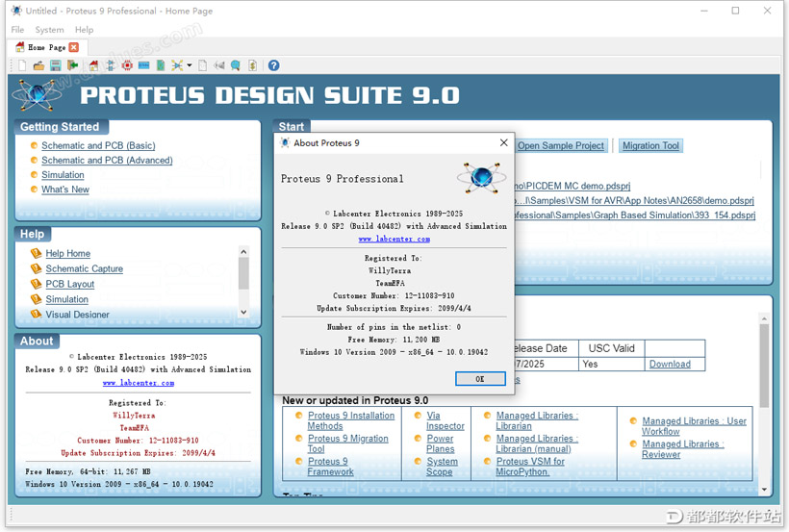
Task: Open Managed Libraries : Reviewer link
Action: [683, 449]
